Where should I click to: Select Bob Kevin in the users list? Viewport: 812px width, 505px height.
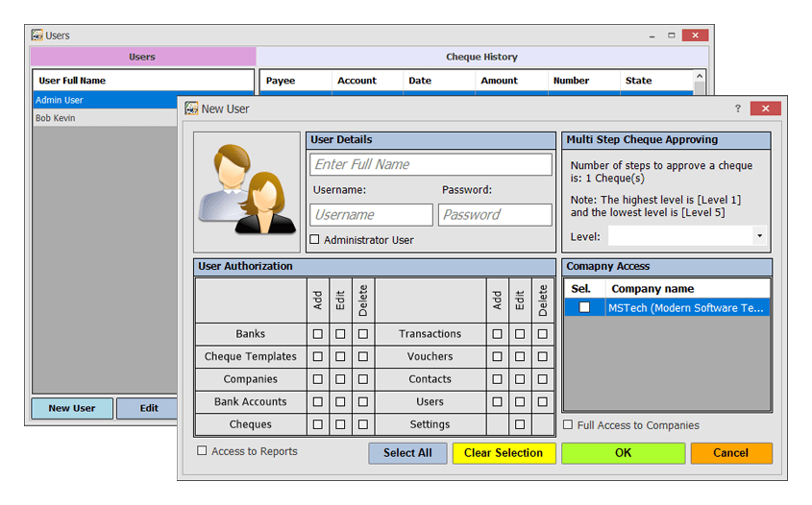coord(106,118)
